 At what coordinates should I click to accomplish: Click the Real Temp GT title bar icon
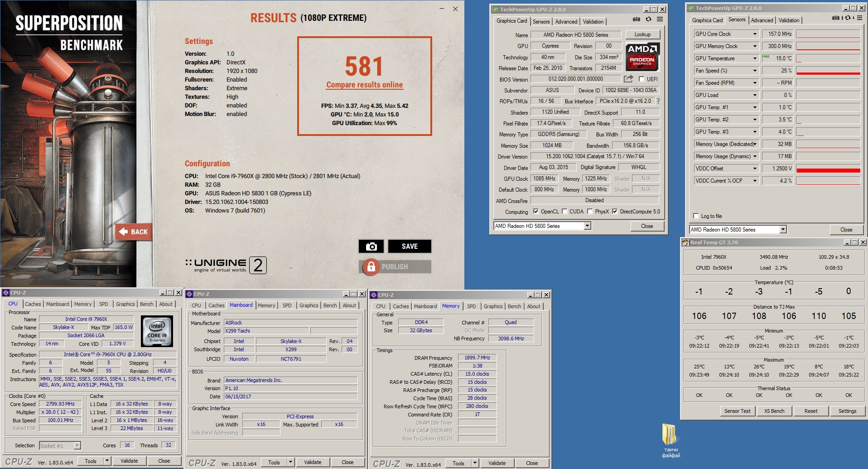pyautogui.click(x=685, y=242)
